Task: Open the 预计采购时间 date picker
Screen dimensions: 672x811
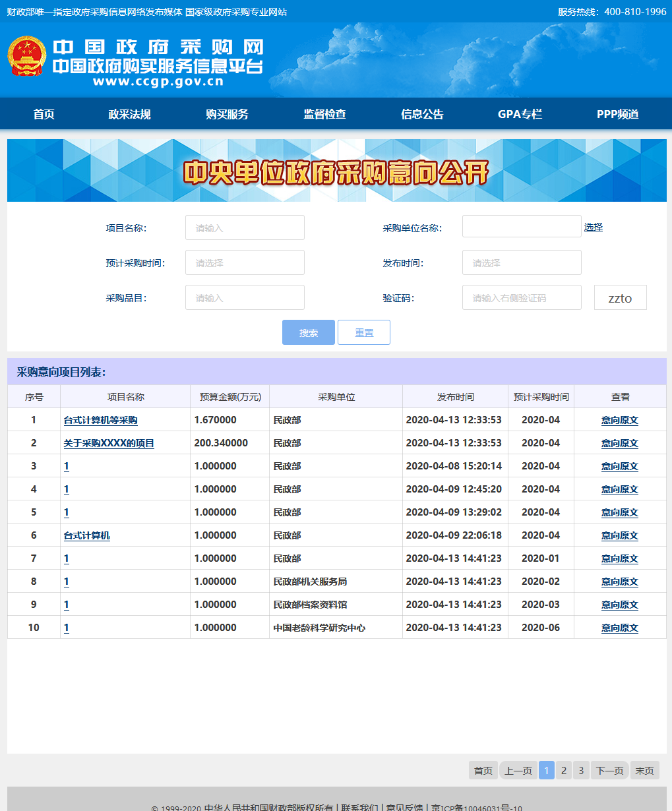Action: coord(244,262)
